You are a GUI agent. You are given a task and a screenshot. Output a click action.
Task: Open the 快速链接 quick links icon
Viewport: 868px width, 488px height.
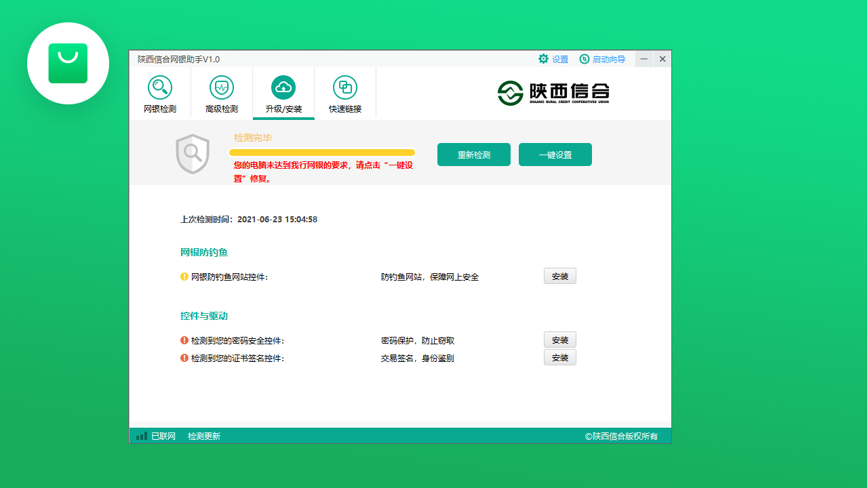pyautogui.click(x=346, y=87)
